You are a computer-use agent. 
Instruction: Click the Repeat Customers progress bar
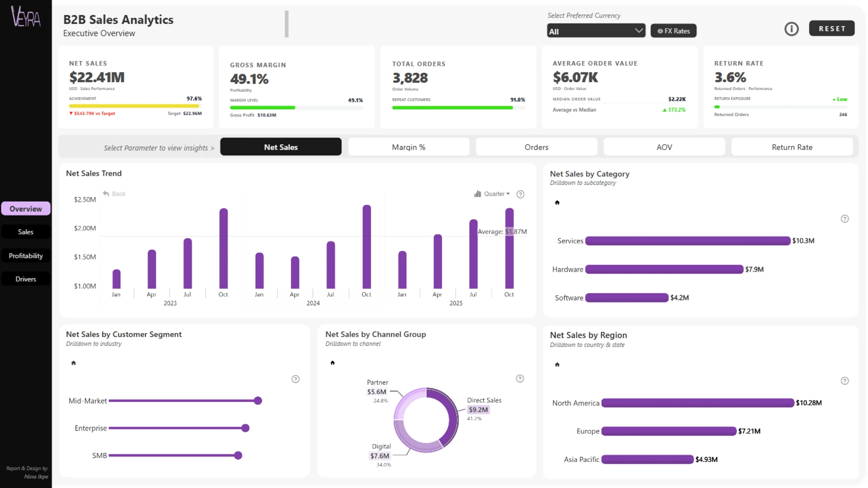pyautogui.click(x=458, y=108)
